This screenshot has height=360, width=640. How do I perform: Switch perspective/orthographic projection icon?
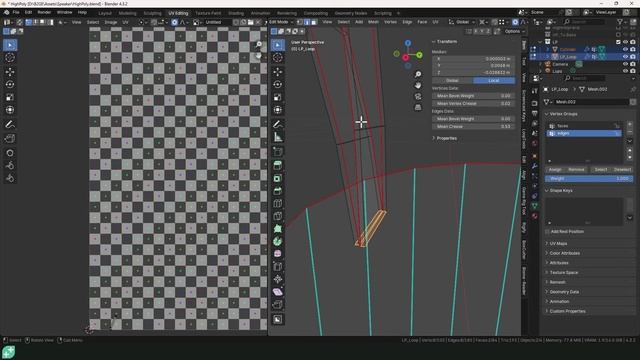[418, 107]
